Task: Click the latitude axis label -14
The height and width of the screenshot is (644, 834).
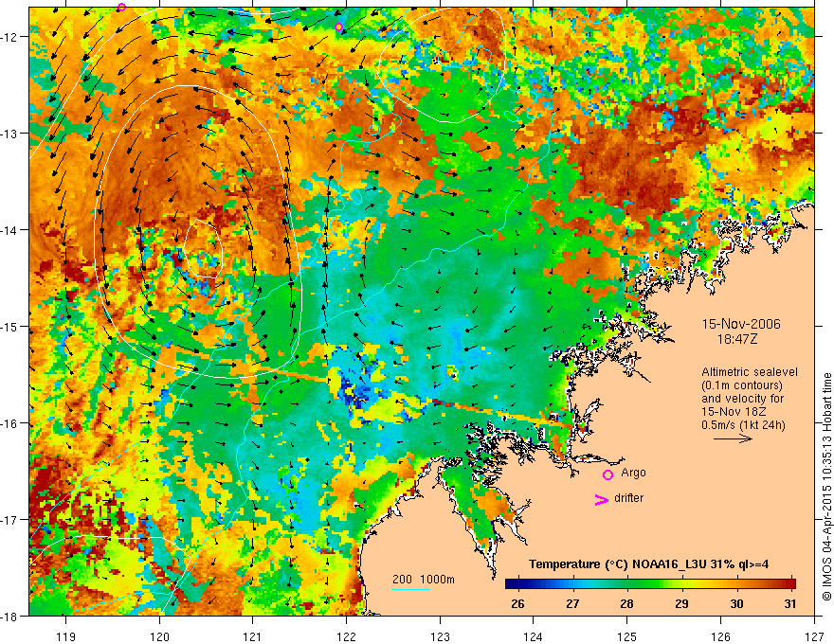Action: click(10, 230)
